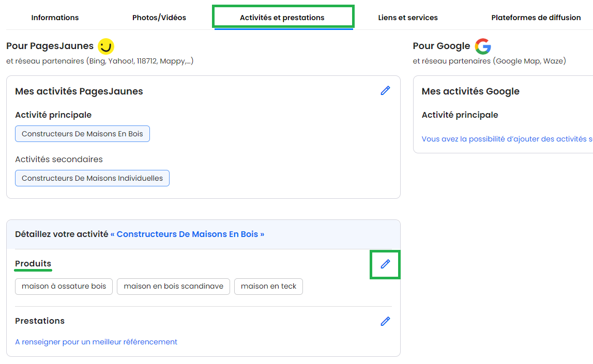The width and height of the screenshot is (593, 364).
Task: Select the maison à ossature bois tag
Action: (64, 287)
